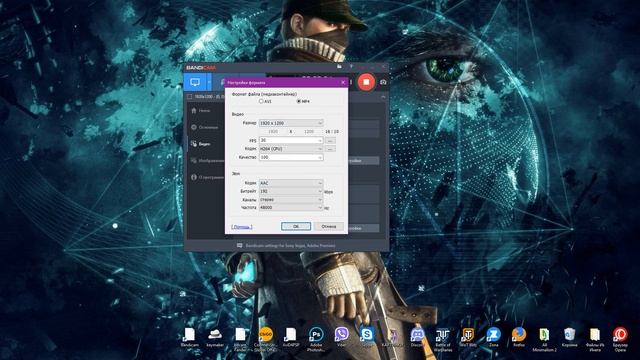Open the video Кодек H264 (CPU) dropdown
640x360 pixels.
point(291,149)
